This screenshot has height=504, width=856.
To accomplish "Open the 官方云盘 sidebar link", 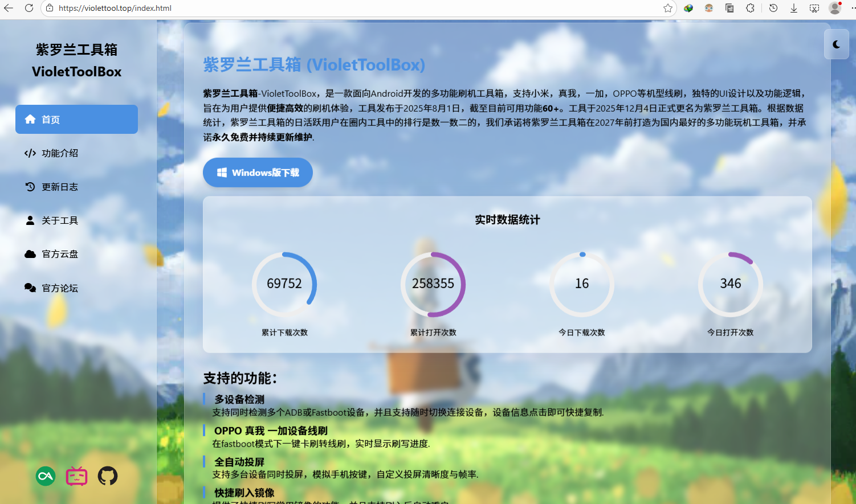I will tap(59, 254).
